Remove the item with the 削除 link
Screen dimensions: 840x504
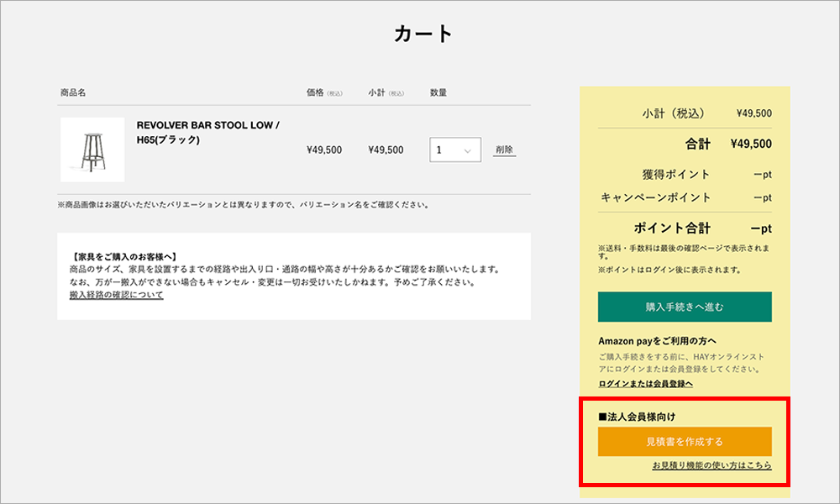pos(504,150)
